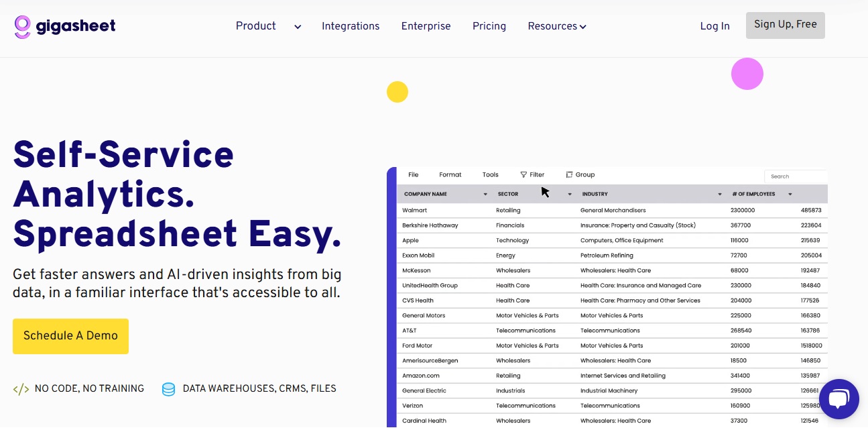
Task: Select the Exxon Mobil cell
Action: (x=418, y=256)
